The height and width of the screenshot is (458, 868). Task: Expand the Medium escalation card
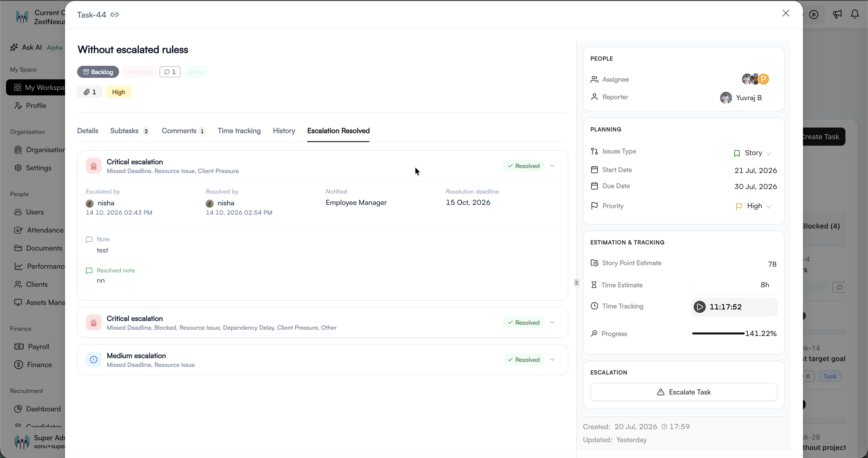[x=552, y=359]
